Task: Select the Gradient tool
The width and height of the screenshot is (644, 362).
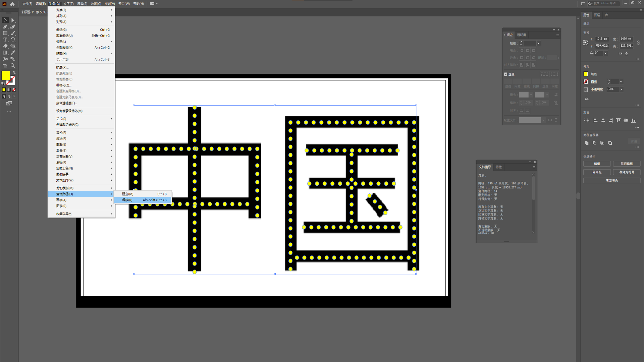Action: pos(5,53)
